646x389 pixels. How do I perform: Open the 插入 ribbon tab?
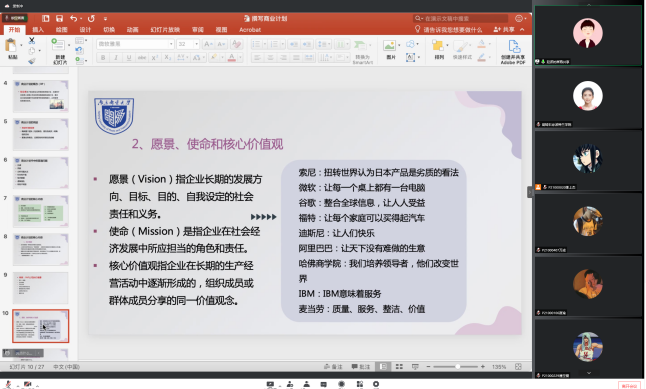coord(38,30)
